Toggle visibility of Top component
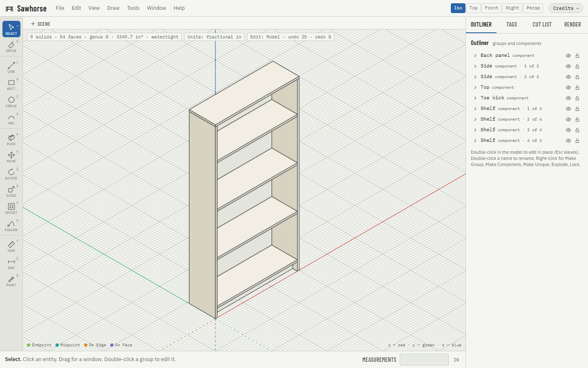 click(568, 88)
